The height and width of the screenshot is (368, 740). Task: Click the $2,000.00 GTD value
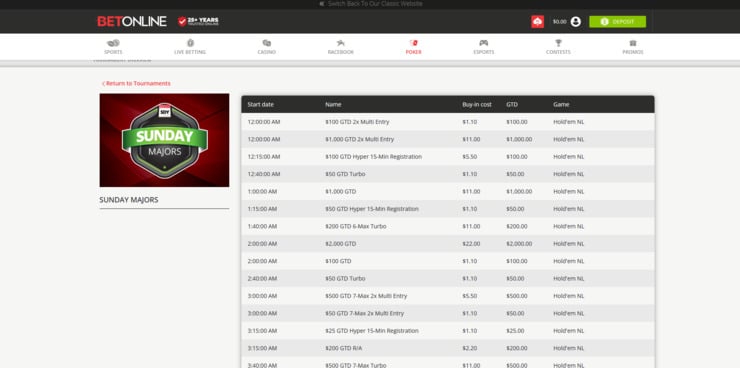click(x=519, y=244)
